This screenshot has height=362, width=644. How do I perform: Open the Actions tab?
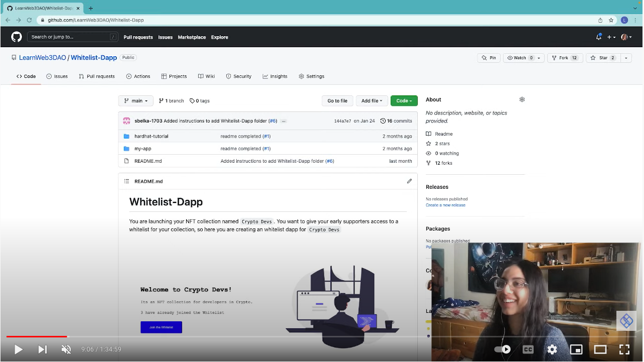(138, 76)
